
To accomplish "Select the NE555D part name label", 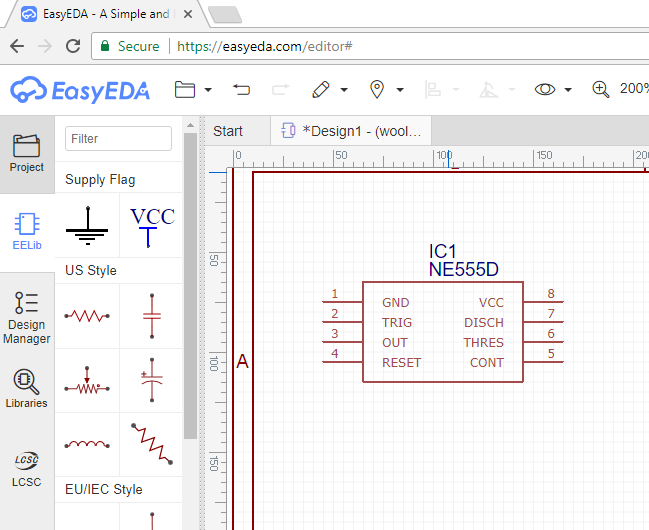I will click(464, 270).
